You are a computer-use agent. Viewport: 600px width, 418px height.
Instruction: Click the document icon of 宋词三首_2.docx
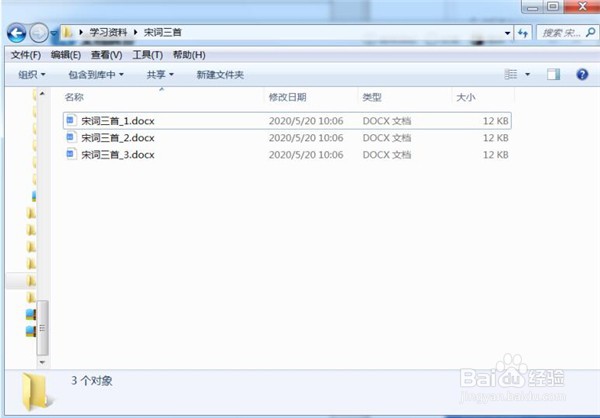[71, 137]
